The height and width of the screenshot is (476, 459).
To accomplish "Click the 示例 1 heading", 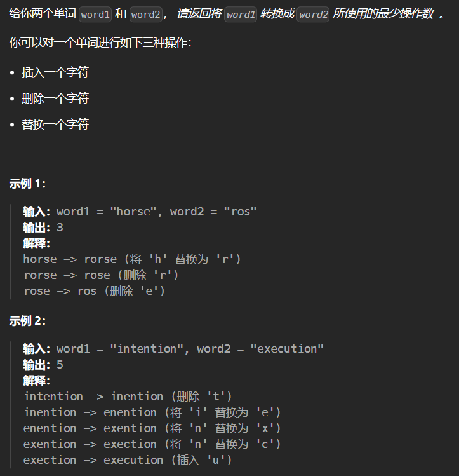I will (27, 184).
